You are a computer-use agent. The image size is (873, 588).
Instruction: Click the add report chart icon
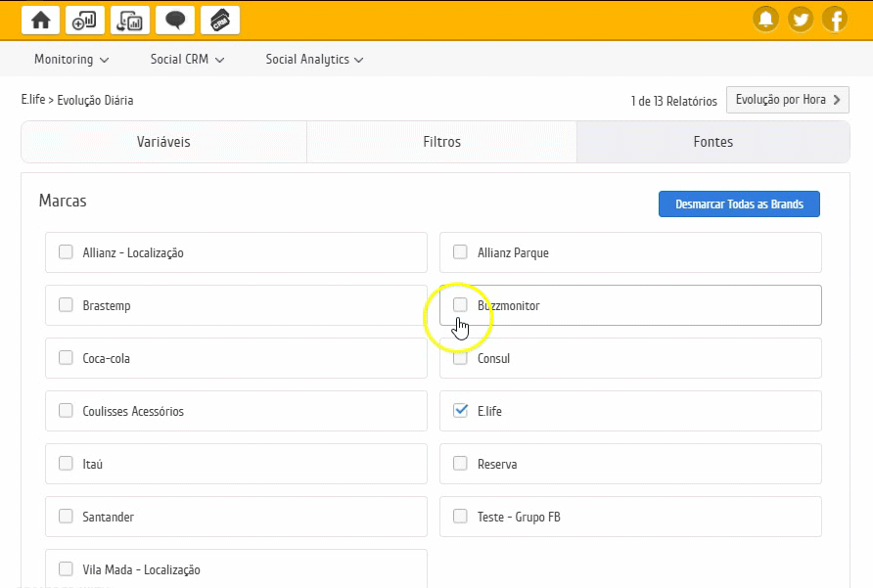pos(85,20)
